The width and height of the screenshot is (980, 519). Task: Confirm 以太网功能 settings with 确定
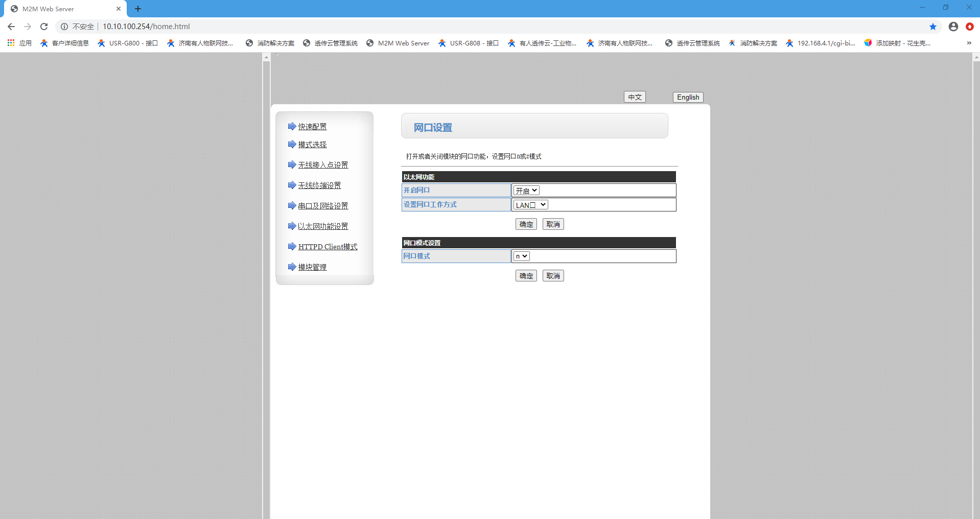coord(526,224)
